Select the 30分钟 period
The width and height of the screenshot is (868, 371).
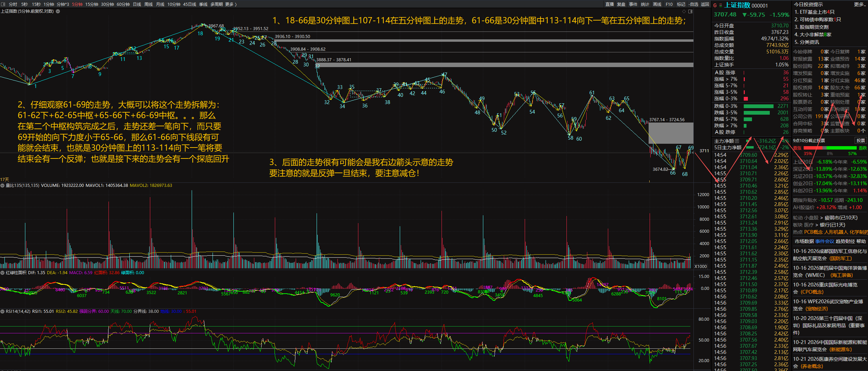(107, 4)
